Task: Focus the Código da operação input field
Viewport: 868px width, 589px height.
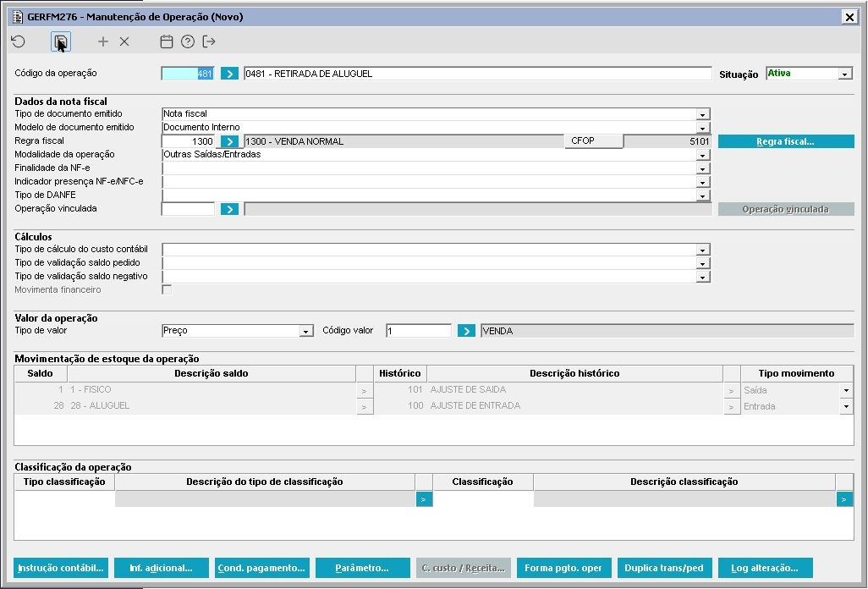Action: (x=188, y=74)
